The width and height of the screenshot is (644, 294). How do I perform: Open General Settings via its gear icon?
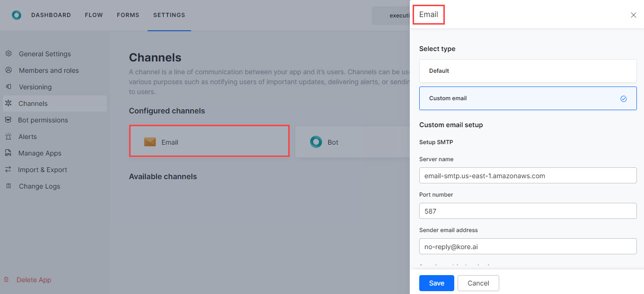[x=9, y=53]
